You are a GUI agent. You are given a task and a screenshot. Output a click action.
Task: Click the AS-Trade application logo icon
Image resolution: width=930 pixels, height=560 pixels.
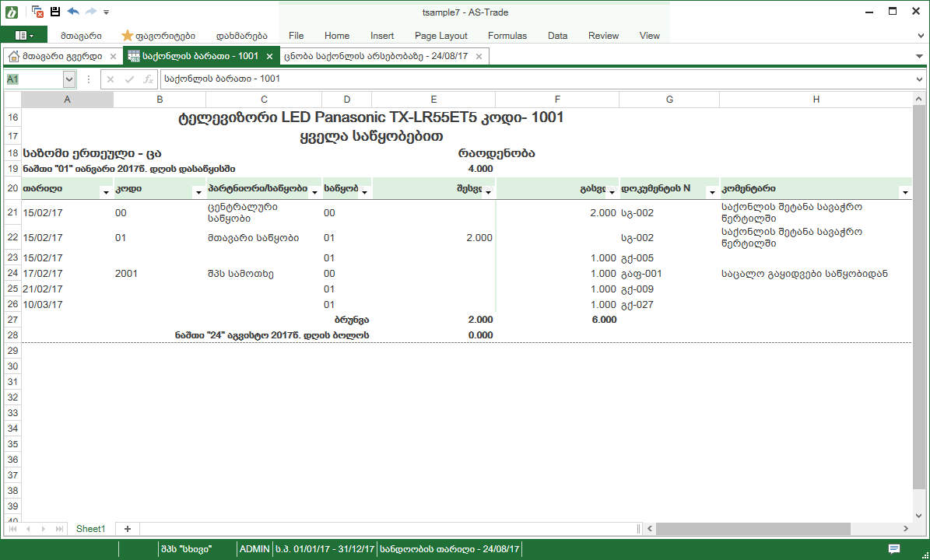tap(12, 12)
